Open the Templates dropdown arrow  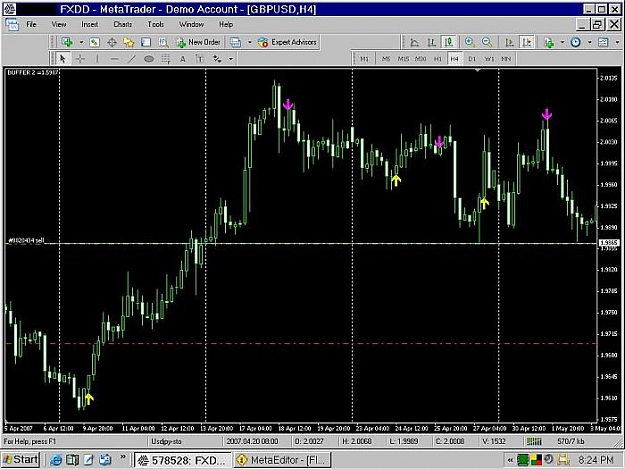617,42
